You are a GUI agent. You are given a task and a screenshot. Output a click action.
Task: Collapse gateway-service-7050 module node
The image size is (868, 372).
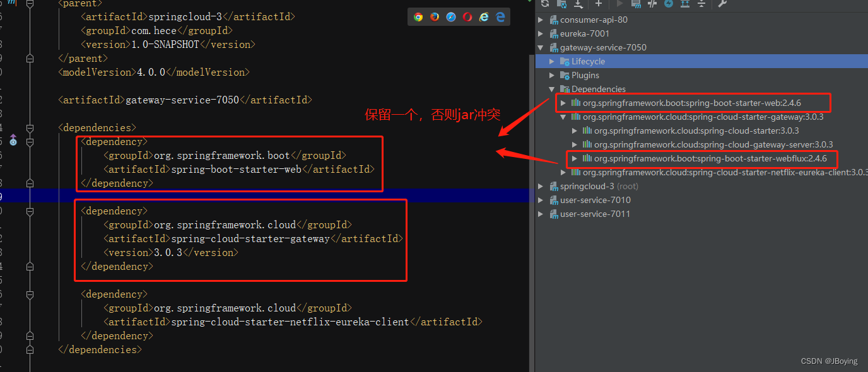tap(541, 47)
